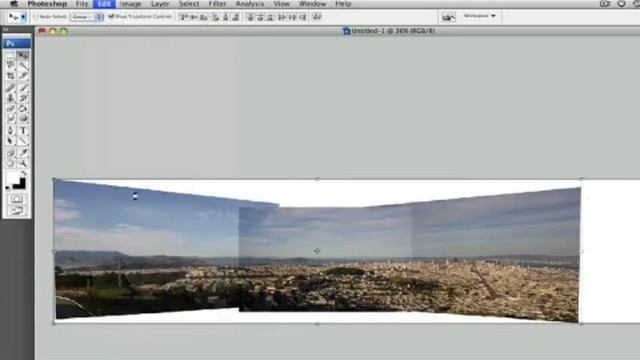Select the Eyedropper tool
Viewport: 640px width, 360px height.
tap(23, 153)
